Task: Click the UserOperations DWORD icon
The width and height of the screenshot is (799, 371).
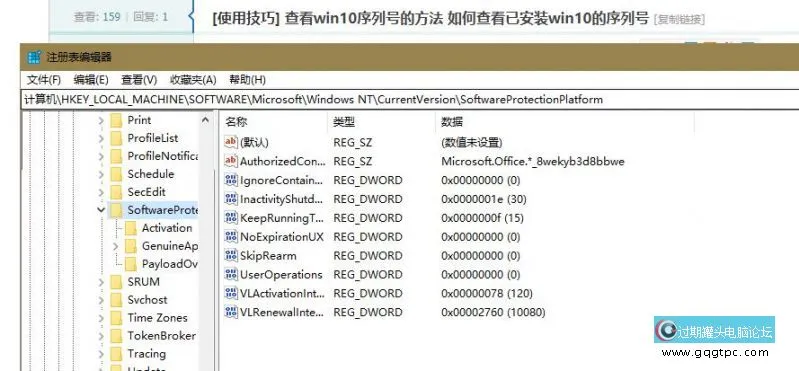Action: 231,274
